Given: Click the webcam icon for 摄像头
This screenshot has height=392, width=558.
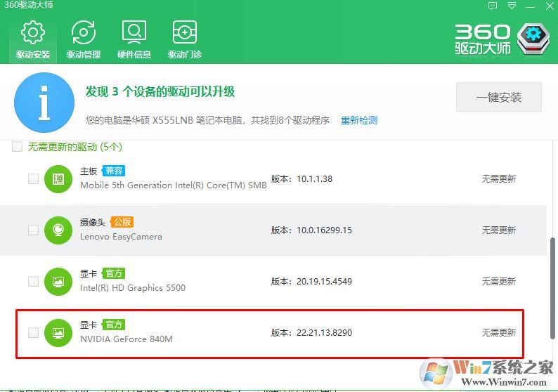Looking at the screenshot, I should coord(58,230).
